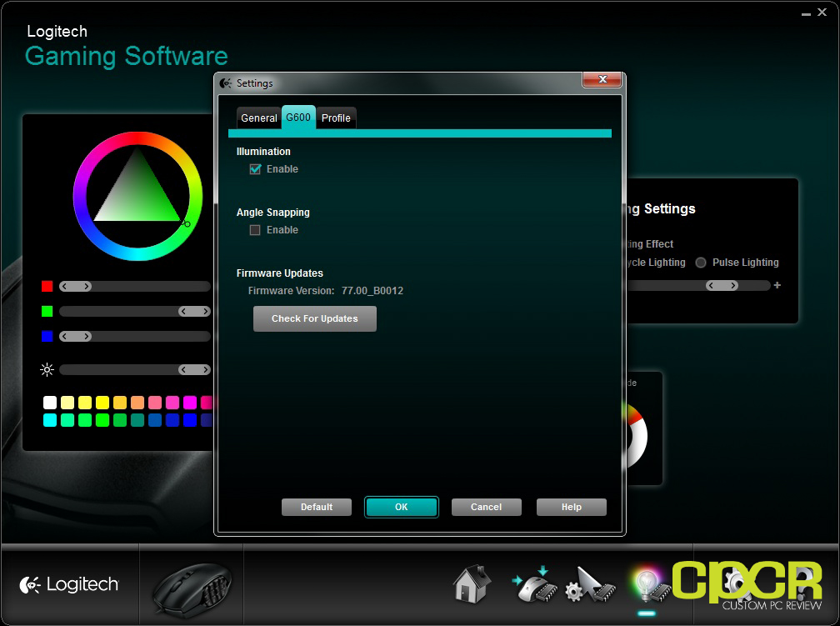Click the Logitech icon in Settings title bar
Viewport: 840px width, 626px height.
(x=226, y=83)
